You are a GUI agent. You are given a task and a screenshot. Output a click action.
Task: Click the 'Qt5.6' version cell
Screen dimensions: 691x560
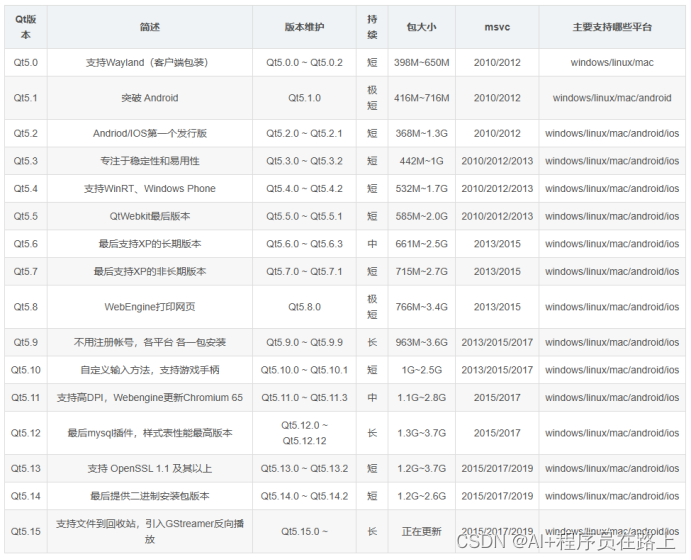pos(26,244)
